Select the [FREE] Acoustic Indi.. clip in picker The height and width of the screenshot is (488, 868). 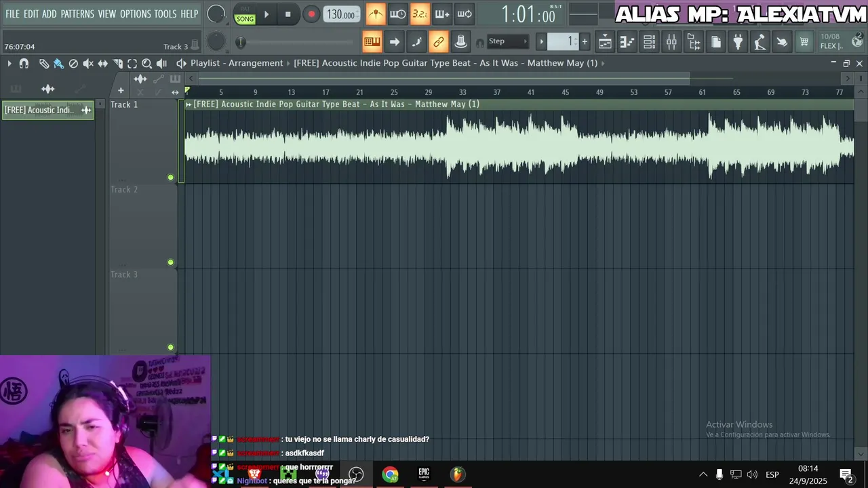(47, 110)
